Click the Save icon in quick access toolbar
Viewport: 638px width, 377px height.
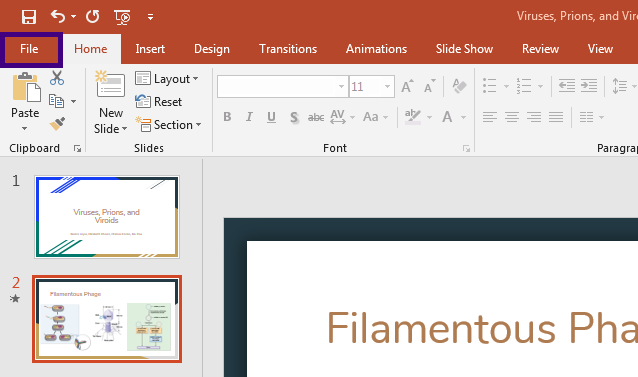click(x=29, y=17)
